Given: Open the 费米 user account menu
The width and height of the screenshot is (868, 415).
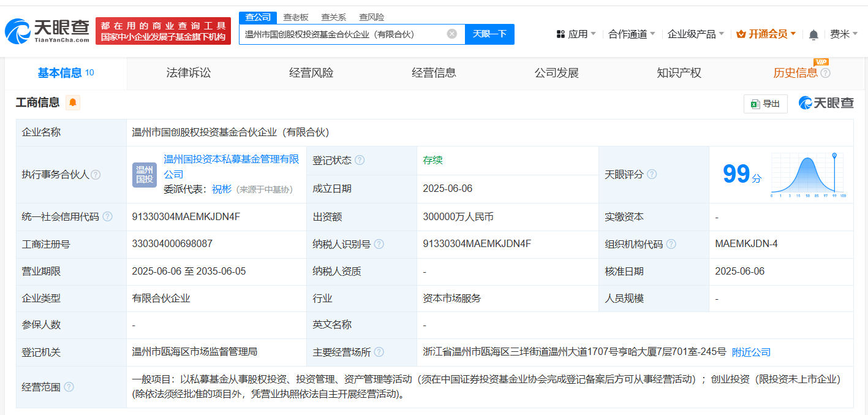Looking at the screenshot, I should 843,34.
